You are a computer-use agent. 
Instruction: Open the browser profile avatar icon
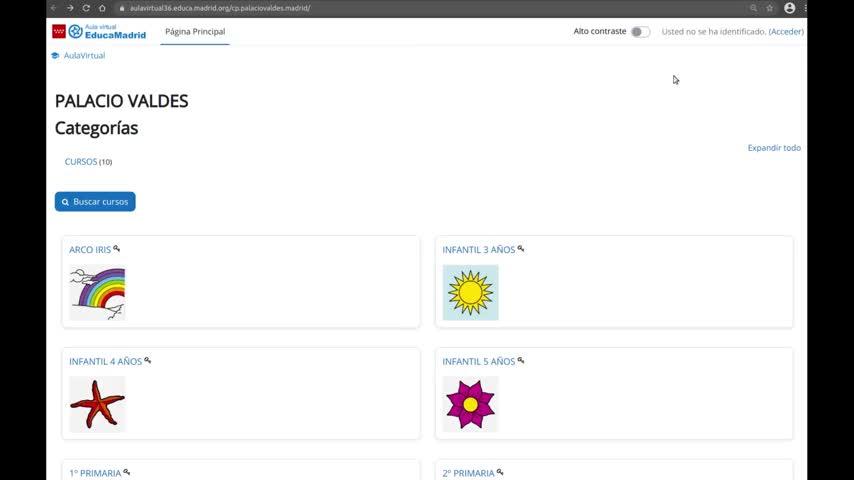(789, 8)
